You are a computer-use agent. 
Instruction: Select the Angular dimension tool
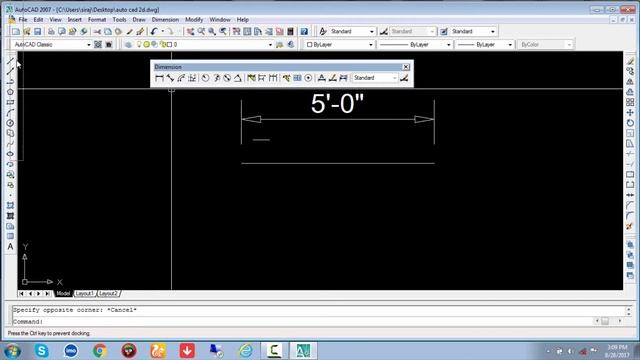(x=238, y=78)
